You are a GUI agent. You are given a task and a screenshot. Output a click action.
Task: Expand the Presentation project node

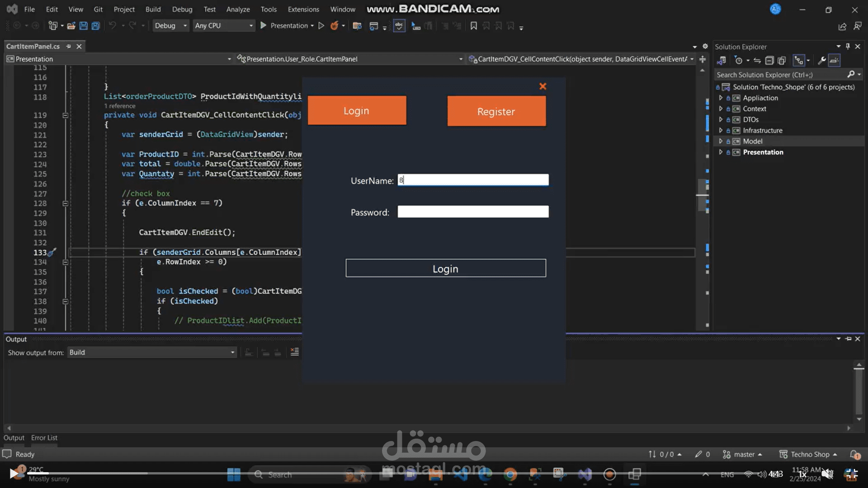click(721, 152)
